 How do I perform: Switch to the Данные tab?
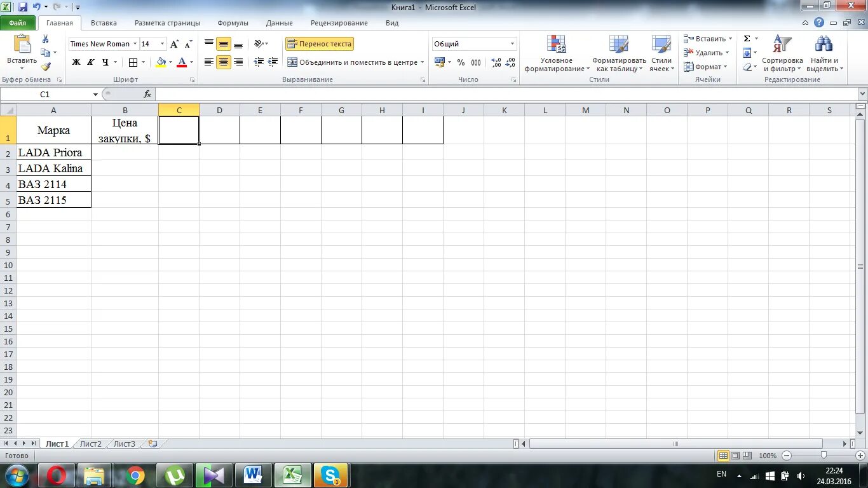pyautogui.click(x=280, y=23)
